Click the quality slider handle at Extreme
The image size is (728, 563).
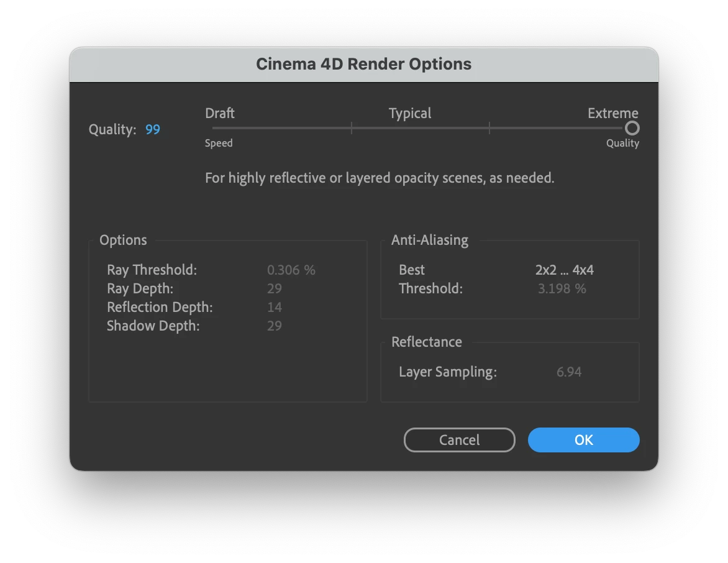[632, 128]
